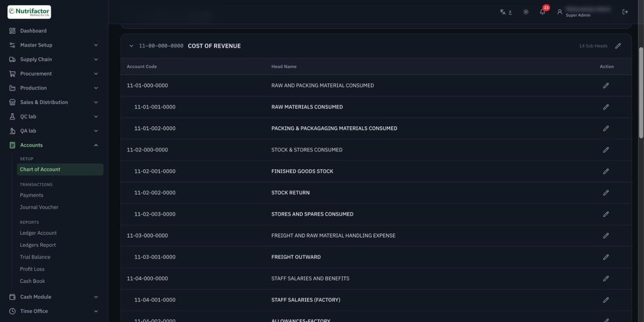644x322 pixels.
Task: Click the QC lab flask icon
Action: pos(12,117)
